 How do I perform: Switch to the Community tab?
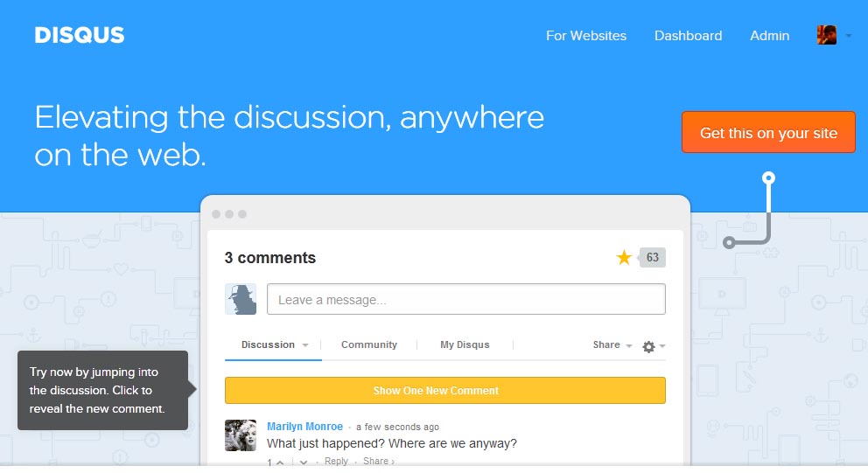pyautogui.click(x=368, y=345)
